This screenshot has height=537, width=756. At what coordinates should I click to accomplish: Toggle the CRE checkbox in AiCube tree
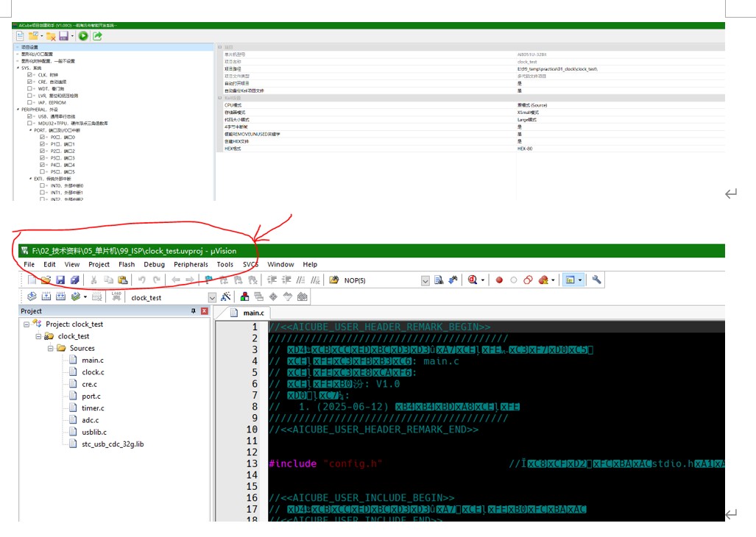[30, 82]
